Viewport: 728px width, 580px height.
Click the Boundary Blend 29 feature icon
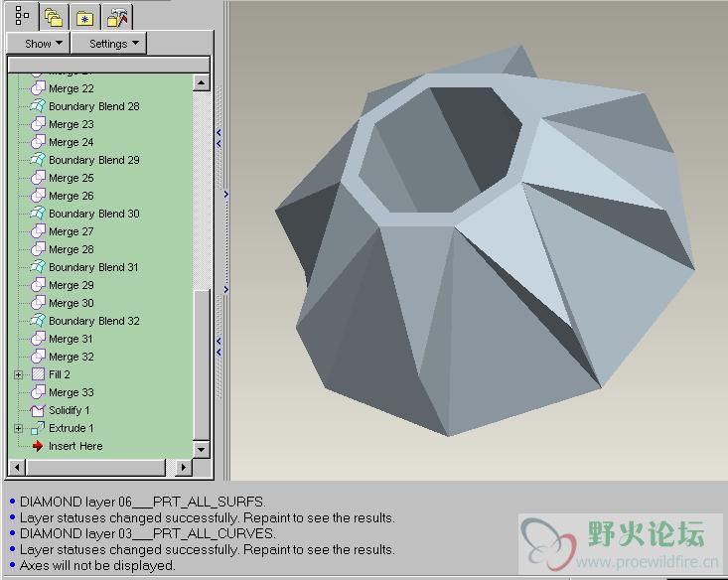[38, 160]
